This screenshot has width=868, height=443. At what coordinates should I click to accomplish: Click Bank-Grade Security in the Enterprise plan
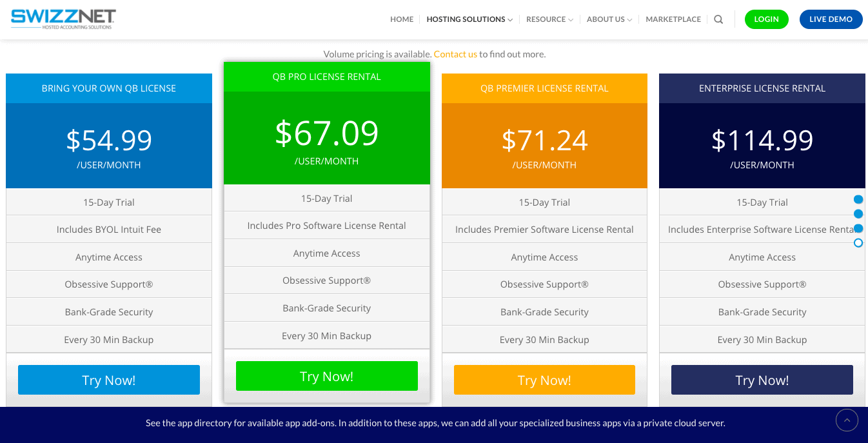point(762,312)
